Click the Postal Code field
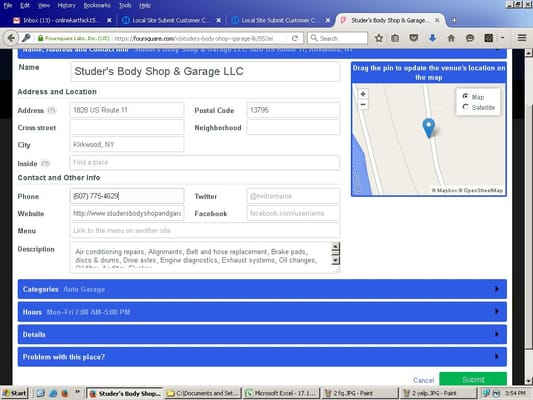 coord(293,110)
